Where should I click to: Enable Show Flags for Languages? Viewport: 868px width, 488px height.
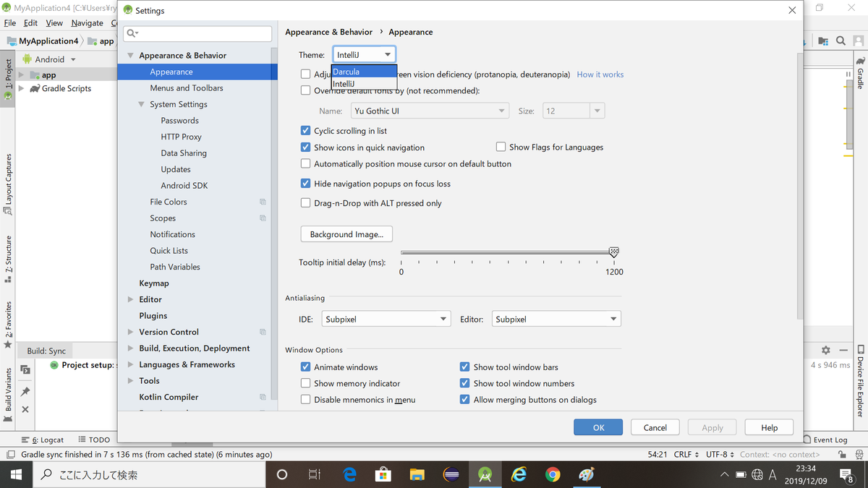pyautogui.click(x=501, y=147)
